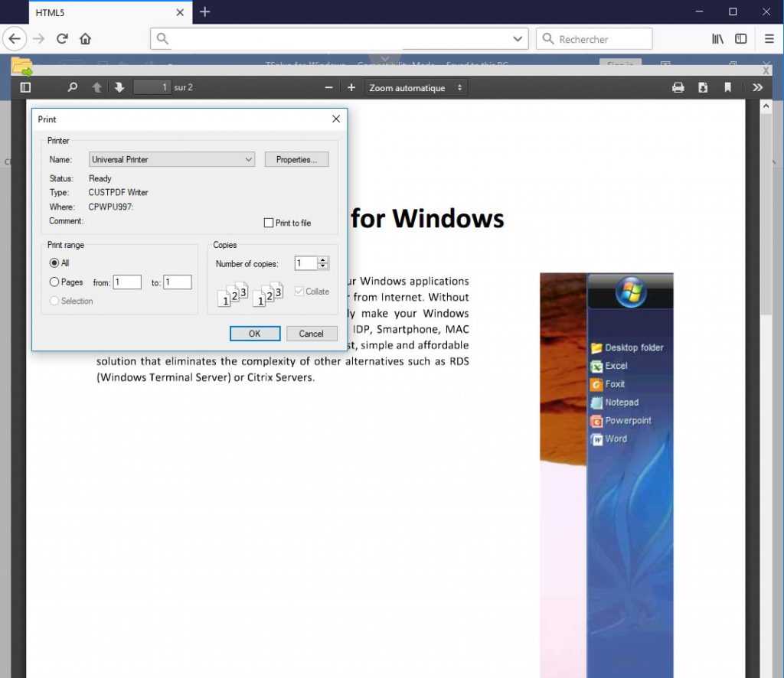Click the 'CUSTPDF Writer' printer type text
784x678 pixels.
pyautogui.click(x=118, y=192)
